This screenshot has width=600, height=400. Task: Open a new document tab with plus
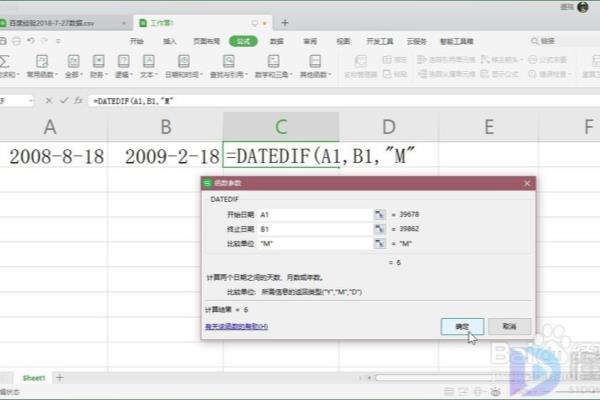point(284,23)
